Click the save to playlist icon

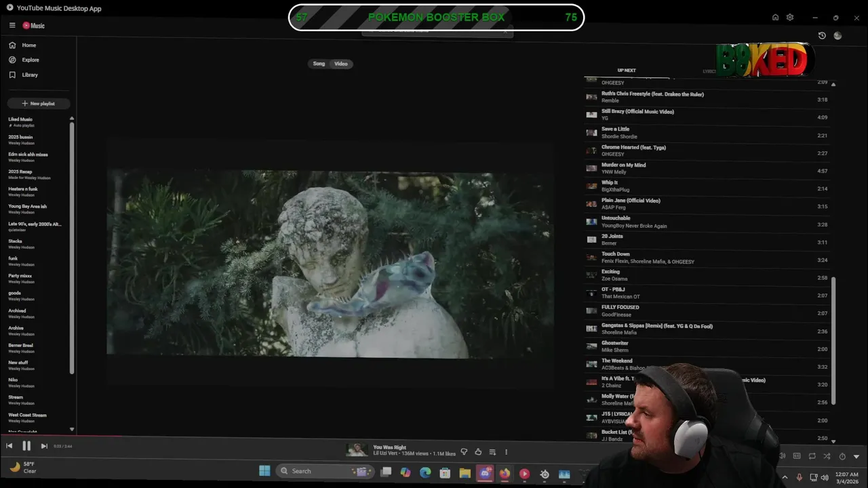pyautogui.click(x=492, y=452)
